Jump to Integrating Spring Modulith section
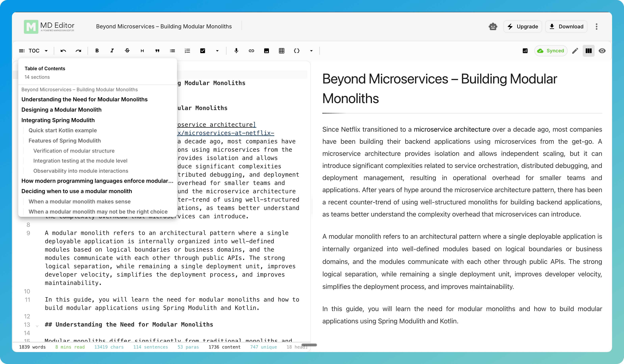624x364 pixels. click(58, 120)
